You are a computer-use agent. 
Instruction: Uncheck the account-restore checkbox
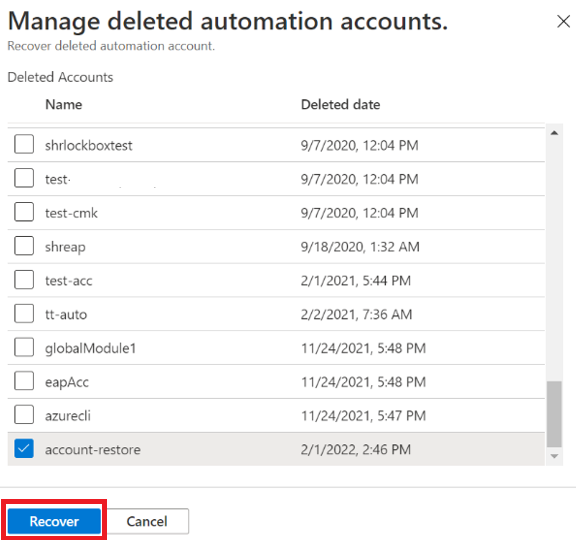click(24, 448)
